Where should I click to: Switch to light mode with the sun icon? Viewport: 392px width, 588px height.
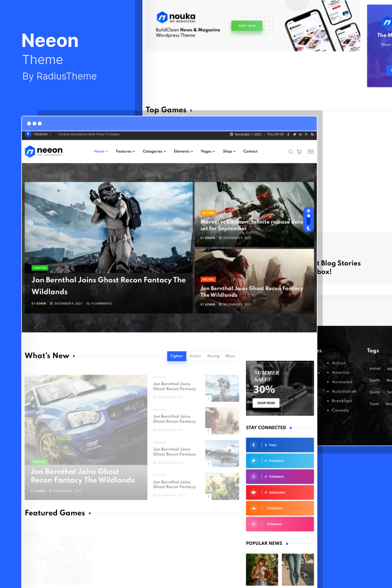pos(308,211)
